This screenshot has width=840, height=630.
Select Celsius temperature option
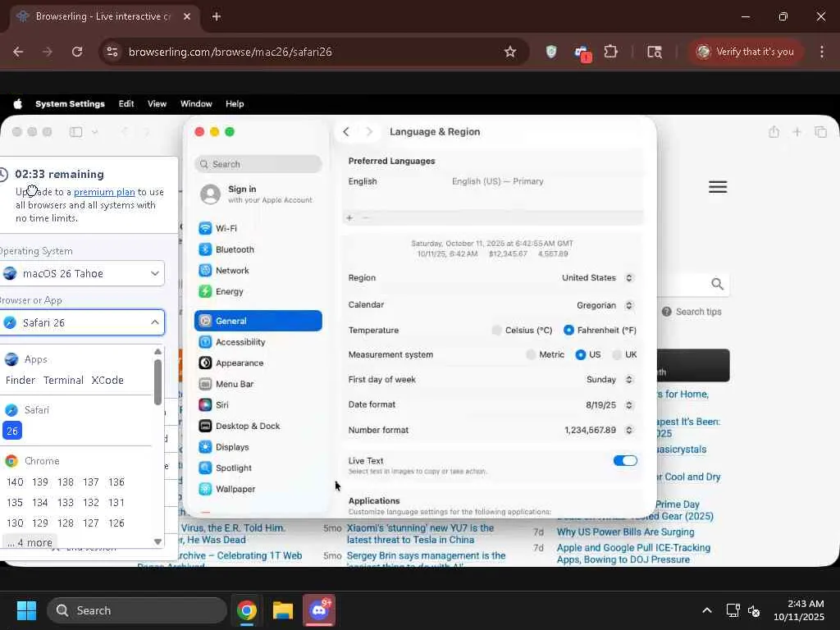(x=496, y=330)
